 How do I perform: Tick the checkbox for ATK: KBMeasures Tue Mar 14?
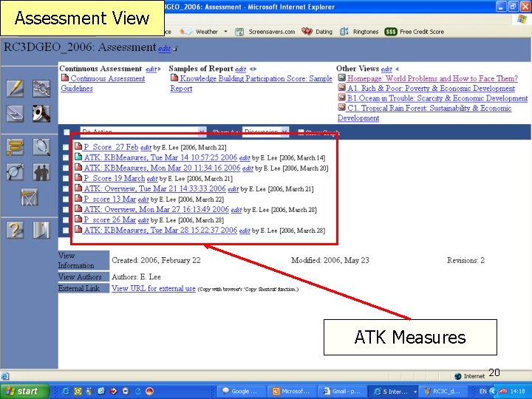click(66, 158)
